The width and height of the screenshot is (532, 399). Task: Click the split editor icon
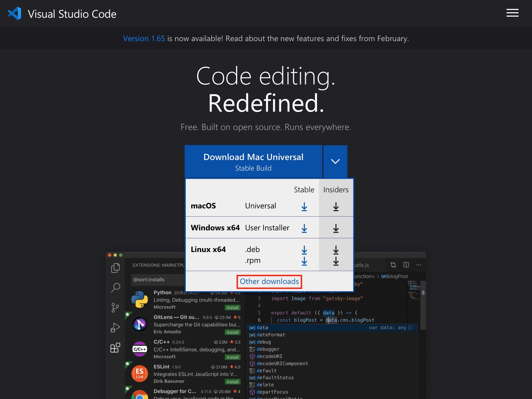pos(406,265)
